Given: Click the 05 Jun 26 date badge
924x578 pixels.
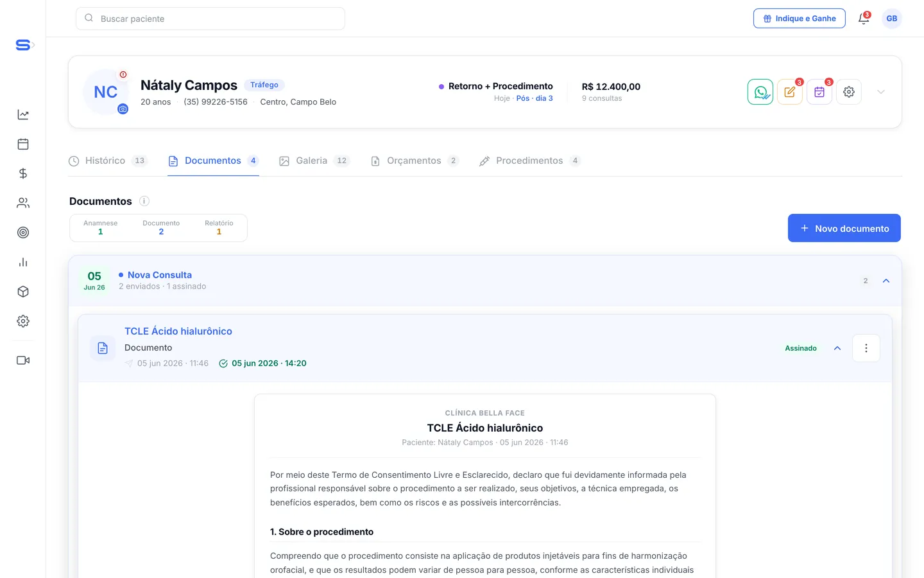Looking at the screenshot, I should pos(94,281).
